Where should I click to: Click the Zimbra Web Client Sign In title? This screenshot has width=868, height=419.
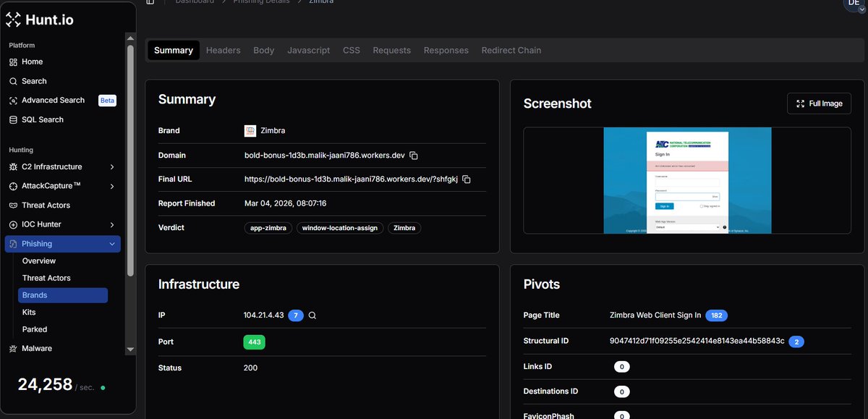(x=655, y=316)
